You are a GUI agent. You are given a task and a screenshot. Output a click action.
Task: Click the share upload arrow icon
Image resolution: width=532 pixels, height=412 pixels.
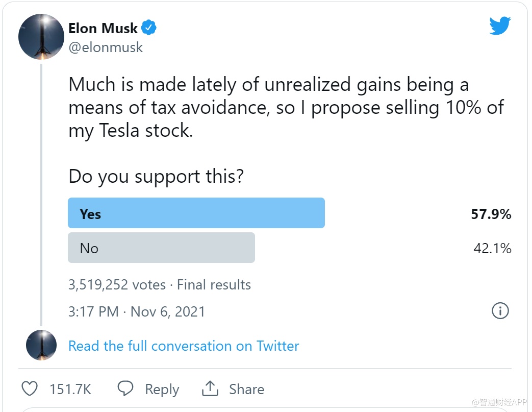(210, 389)
